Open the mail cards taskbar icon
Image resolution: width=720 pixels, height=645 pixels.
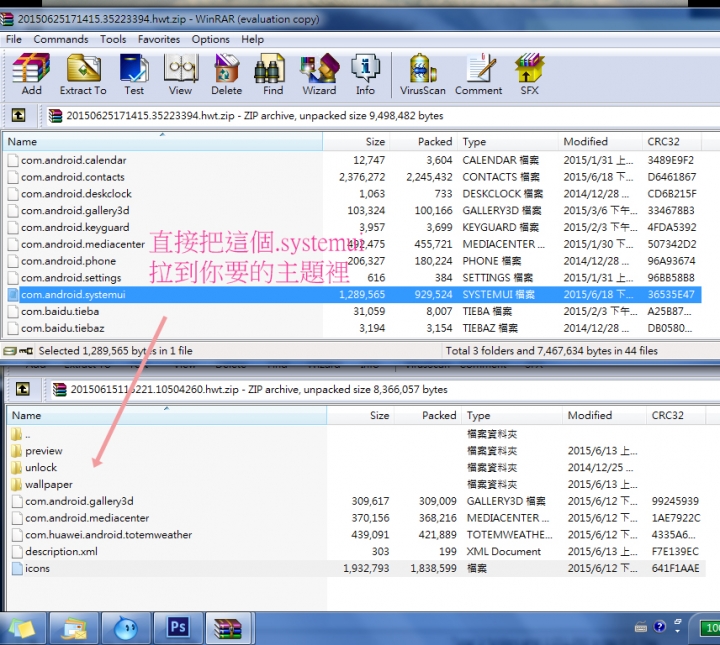pos(74,628)
